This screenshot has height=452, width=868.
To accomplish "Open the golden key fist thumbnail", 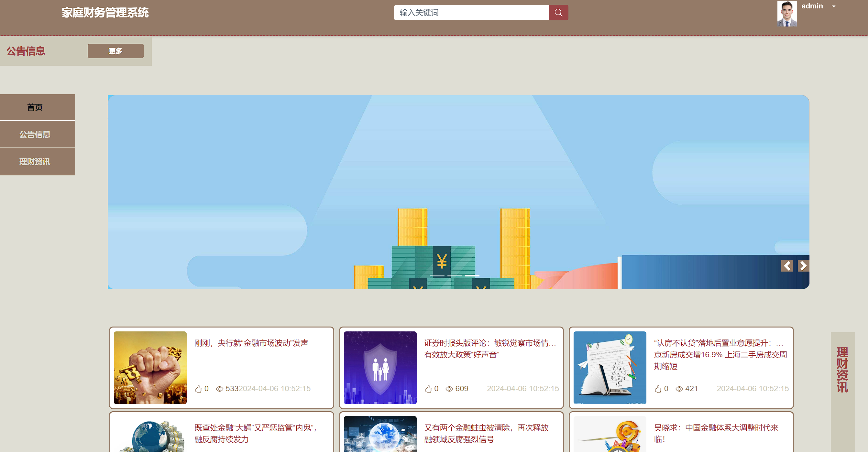I will point(150,368).
